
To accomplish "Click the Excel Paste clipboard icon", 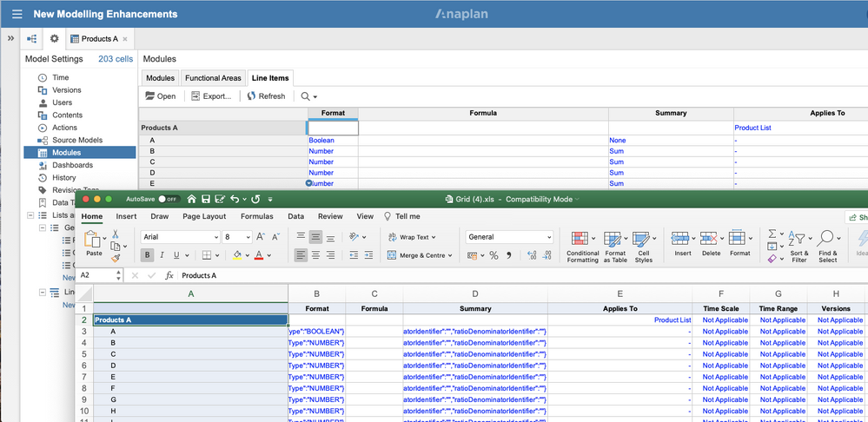I will (94, 241).
